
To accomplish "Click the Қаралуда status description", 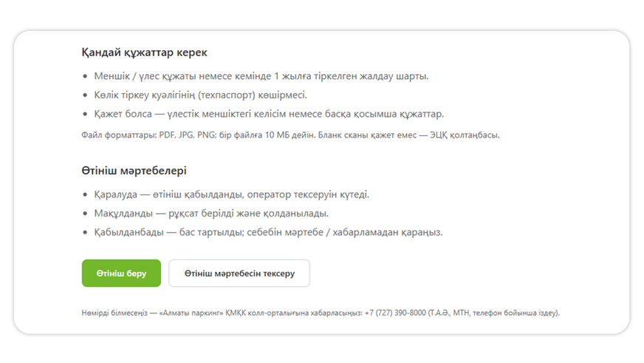I will [x=232, y=194].
